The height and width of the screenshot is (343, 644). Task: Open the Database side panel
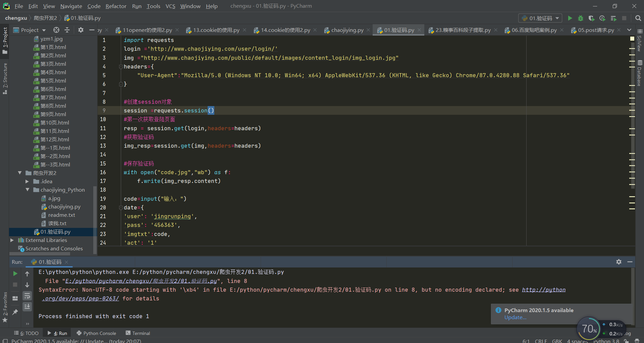(640, 73)
